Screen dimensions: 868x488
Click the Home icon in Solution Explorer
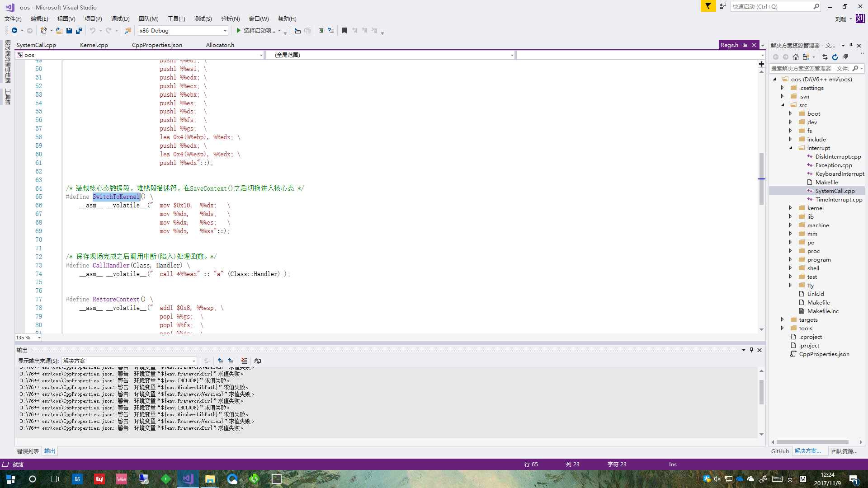796,57
